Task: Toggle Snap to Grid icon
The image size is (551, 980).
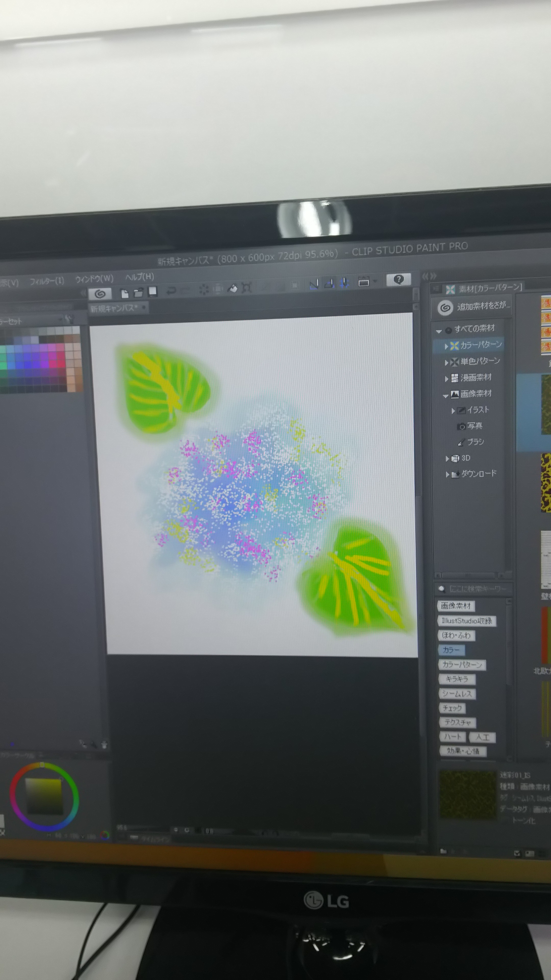Action: coord(344,283)
